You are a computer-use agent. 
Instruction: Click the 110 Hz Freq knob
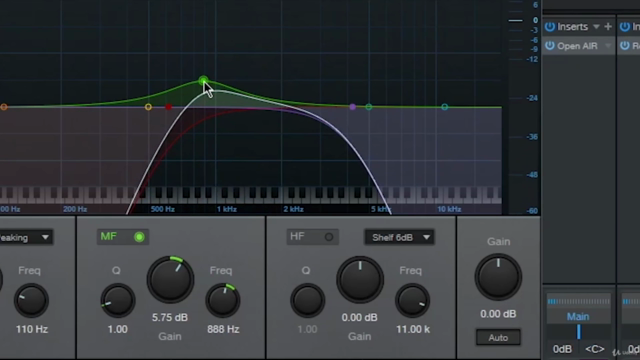(31, 301)
